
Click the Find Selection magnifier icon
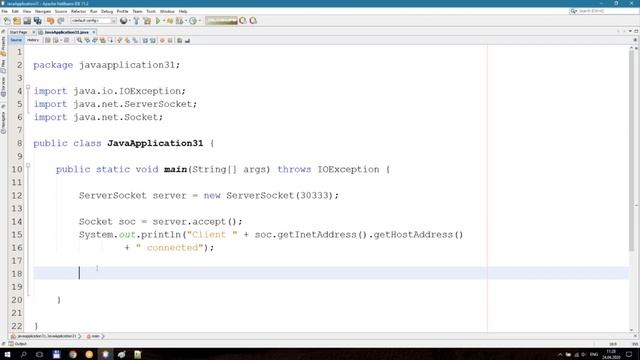[x=79, y=40]
